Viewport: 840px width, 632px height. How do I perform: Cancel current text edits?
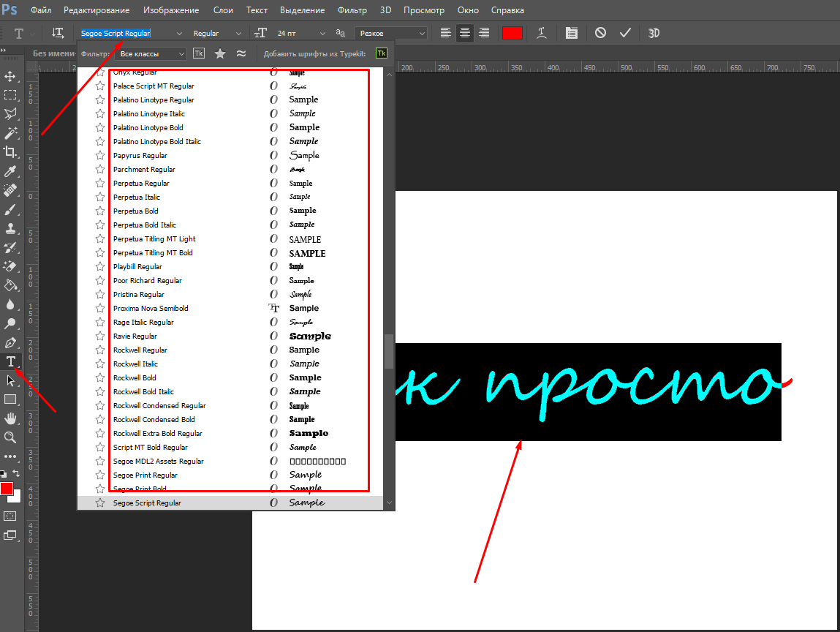click(600, 33)
